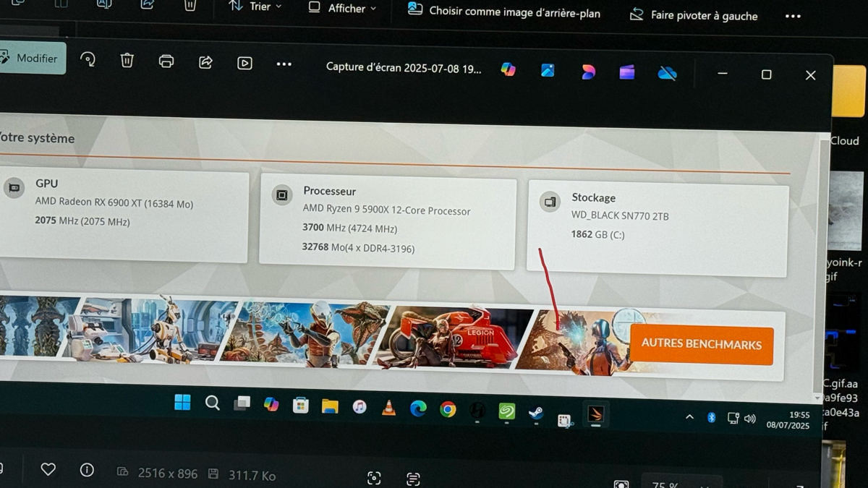Open the blue Designer icon in the Photos title bar
Viewport: 868px width, 488px height.
pos(548,70)
